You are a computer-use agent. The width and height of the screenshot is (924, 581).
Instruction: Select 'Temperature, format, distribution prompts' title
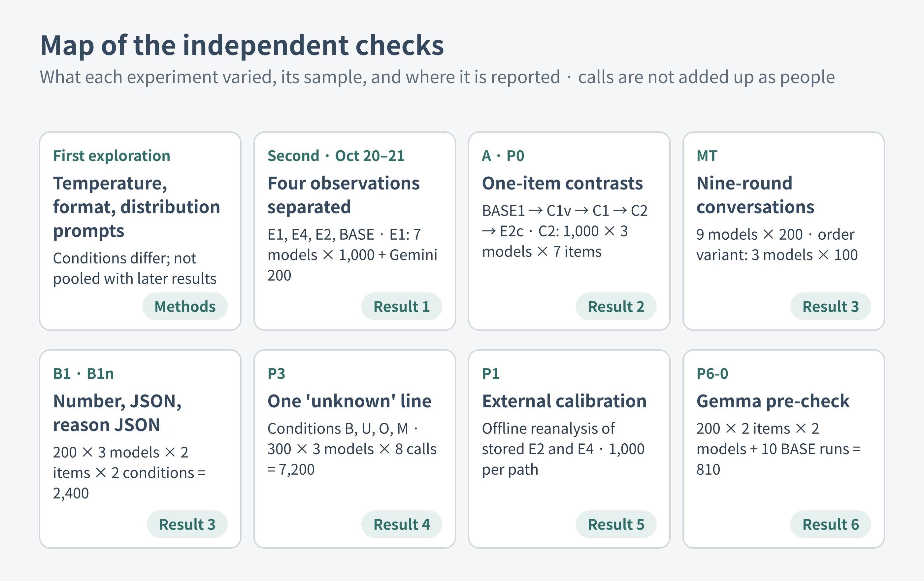137,207
